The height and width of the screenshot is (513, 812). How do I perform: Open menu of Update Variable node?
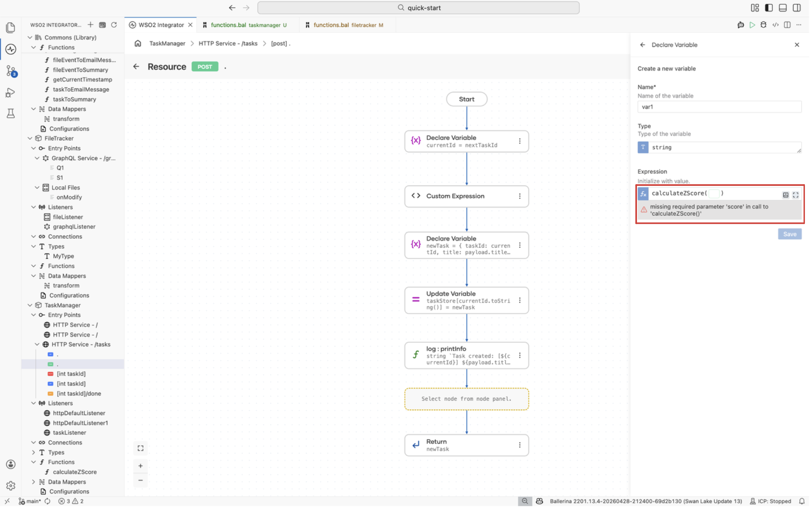click(x=520, y=300)
